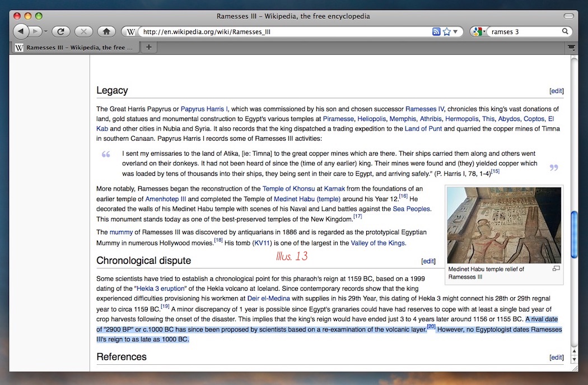Open the Land of Punt link
The height and width of the screenshot is (385, 588).
pyautogui.click(x=423, y=128)
